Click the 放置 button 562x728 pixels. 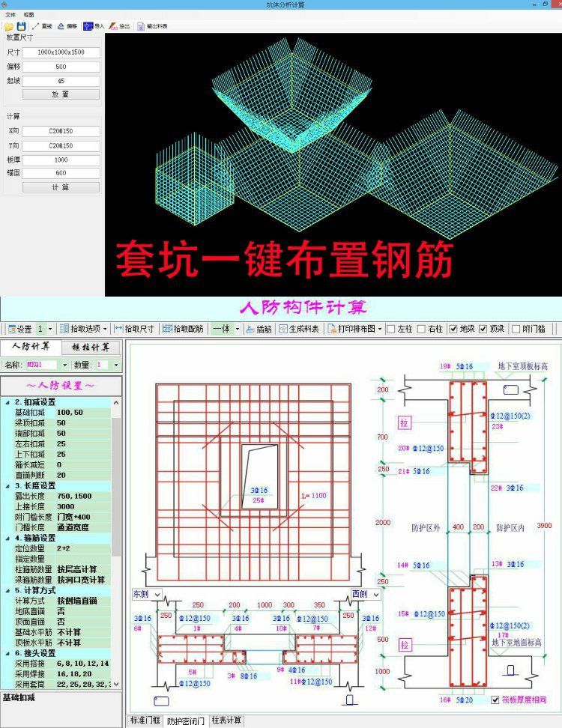61,94
